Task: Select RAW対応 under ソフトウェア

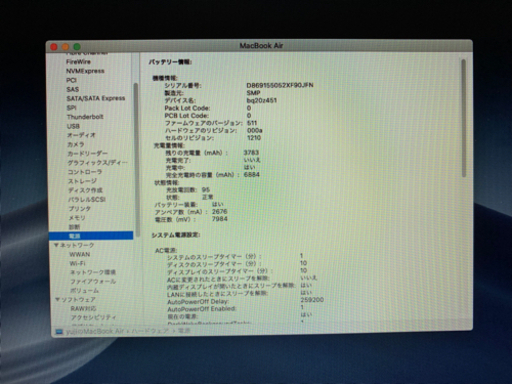Action: tap(83, 309)
